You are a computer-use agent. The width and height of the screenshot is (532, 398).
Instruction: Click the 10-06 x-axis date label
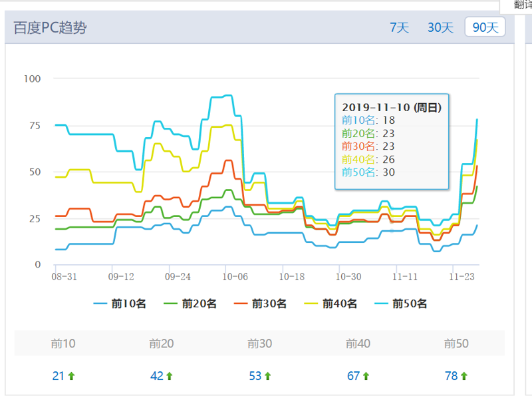point(235,277)
